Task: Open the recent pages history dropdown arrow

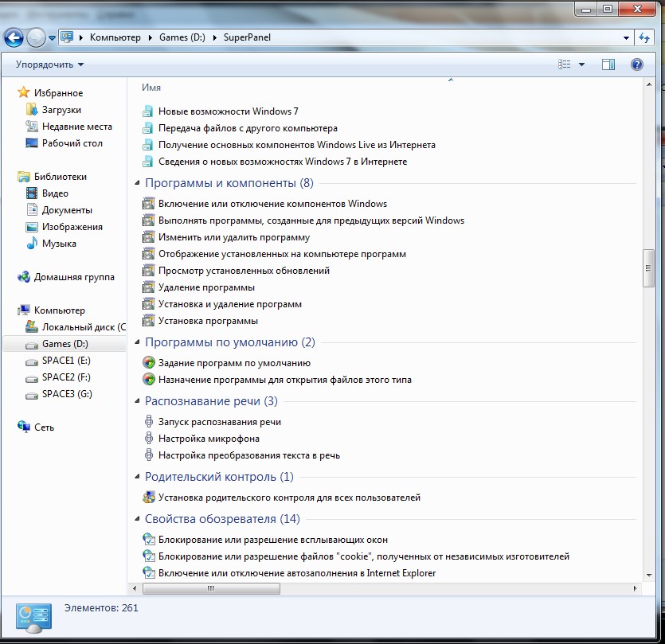Action: coord(53,37)
